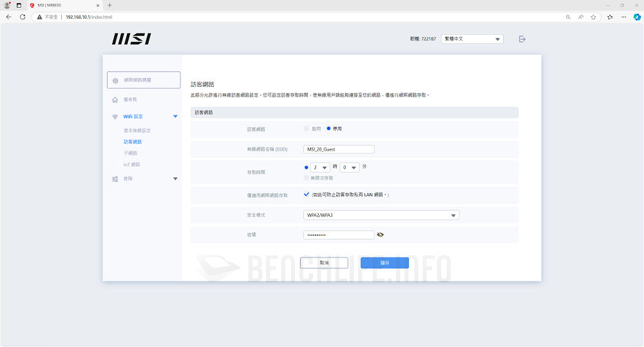Switch to the MSI | MRBE50 browser tab
The width and height of the screenshot is (644, 347).
pyautogui.click(x=64, y=5)
